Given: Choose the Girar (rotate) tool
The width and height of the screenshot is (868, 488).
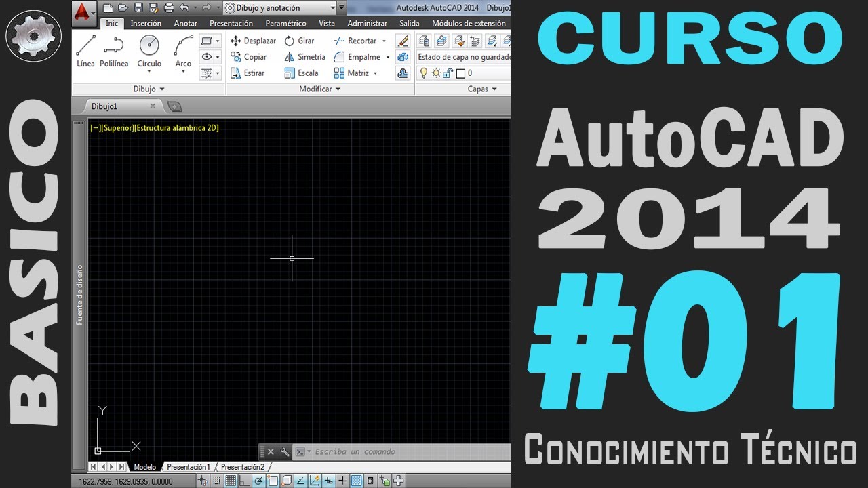Looking at the screenshot, I should pos(299,41).
